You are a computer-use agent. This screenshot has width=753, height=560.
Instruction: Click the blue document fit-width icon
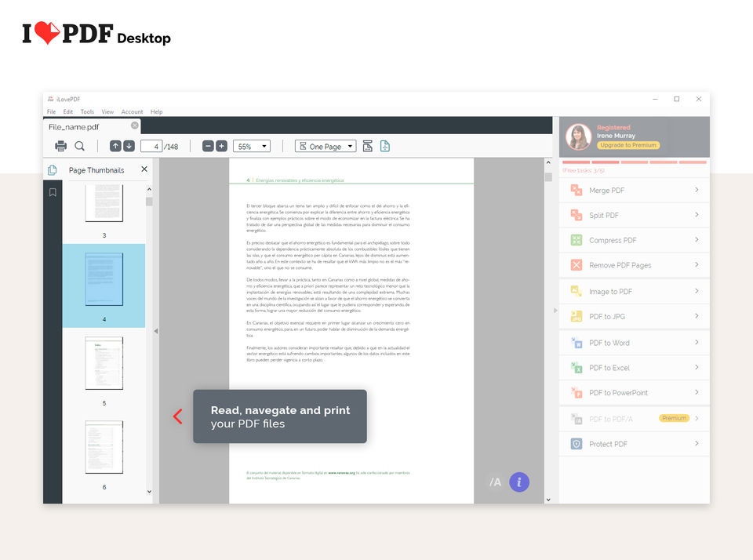click(x=384, y=146)
